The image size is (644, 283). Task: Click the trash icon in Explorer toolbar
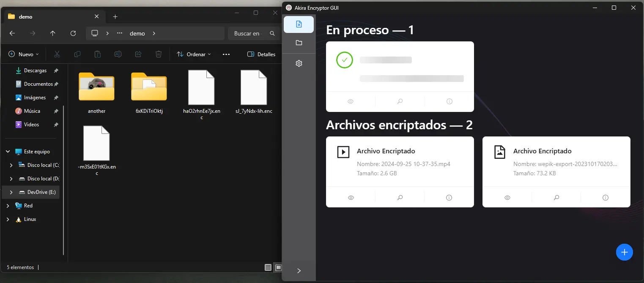coord(159,54)
